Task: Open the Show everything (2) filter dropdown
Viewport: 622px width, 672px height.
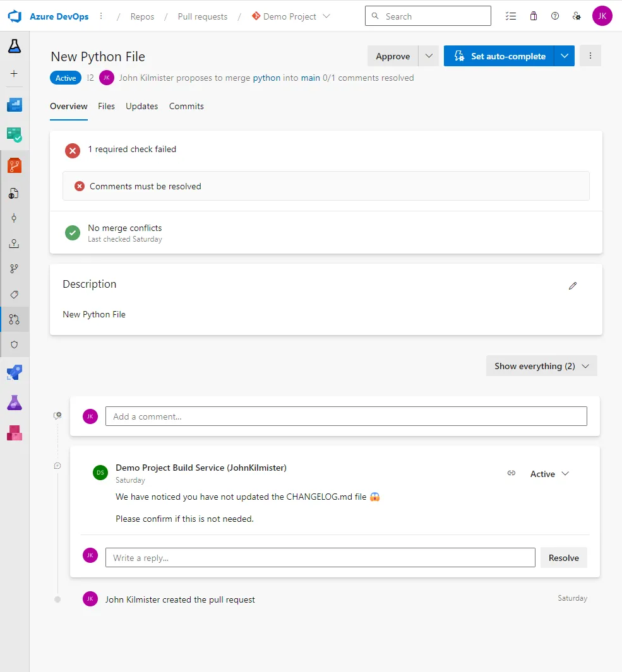Action: pos(541,366)
